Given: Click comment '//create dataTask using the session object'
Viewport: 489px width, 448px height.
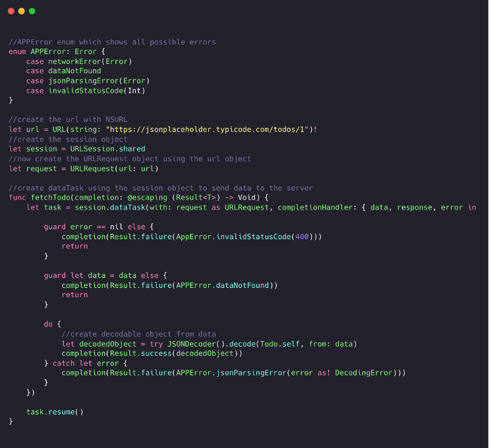Looking at the screenshot, I should [x=161, y=188].
